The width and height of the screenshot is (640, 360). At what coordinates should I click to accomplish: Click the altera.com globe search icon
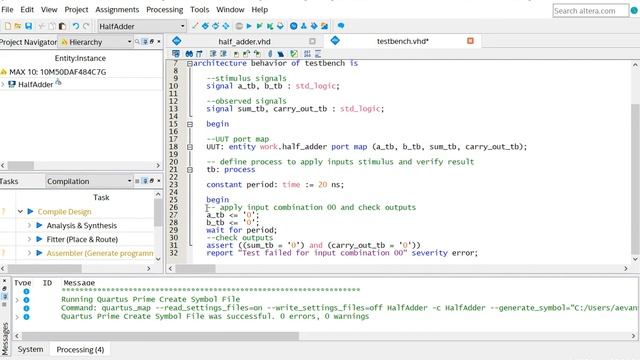634,11
